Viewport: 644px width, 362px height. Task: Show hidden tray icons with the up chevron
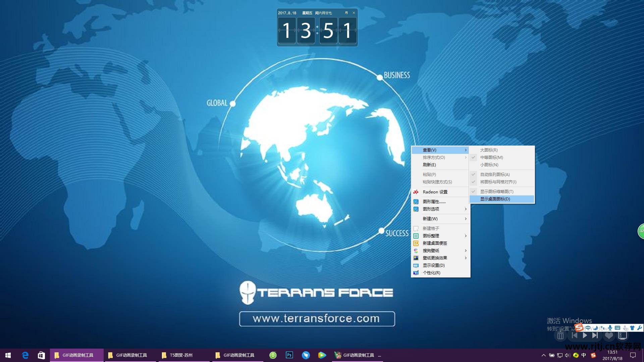tap(543, 355)
